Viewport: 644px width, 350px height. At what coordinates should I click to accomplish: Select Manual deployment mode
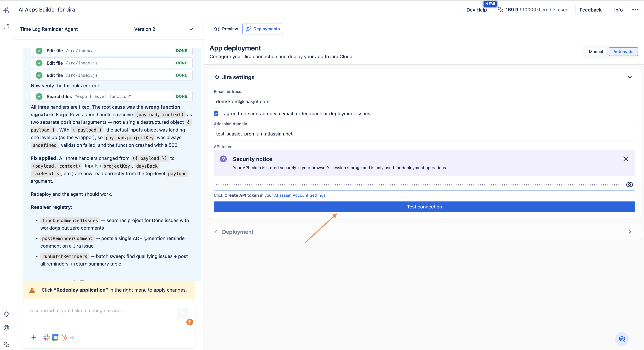tap(596, 52)
